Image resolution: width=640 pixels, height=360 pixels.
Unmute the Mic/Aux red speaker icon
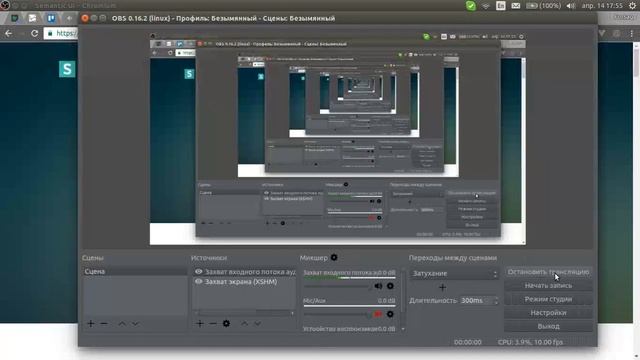[378, 314]
